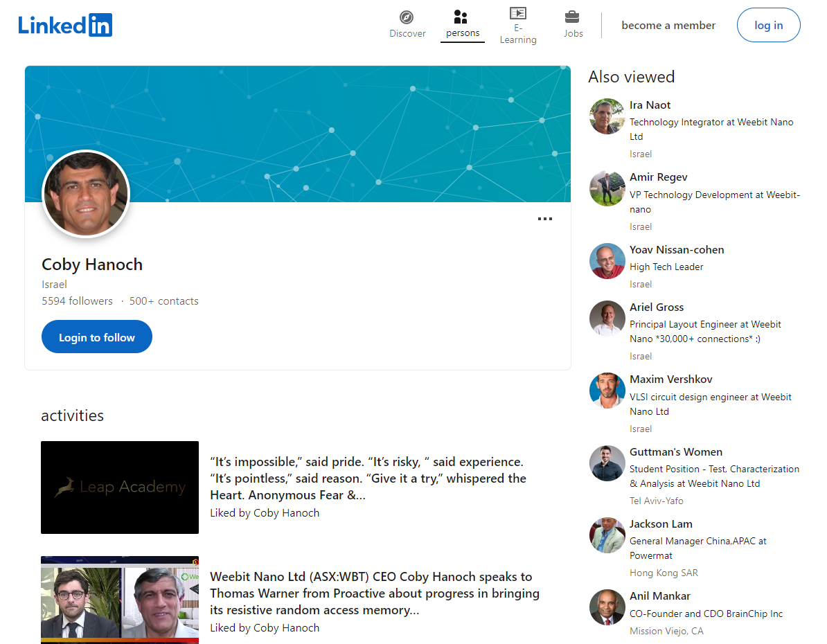Screen dimensions: 827x644
Task: Click "VP Technology Development at Weebit-nano" text
Action: coord(715,202)
